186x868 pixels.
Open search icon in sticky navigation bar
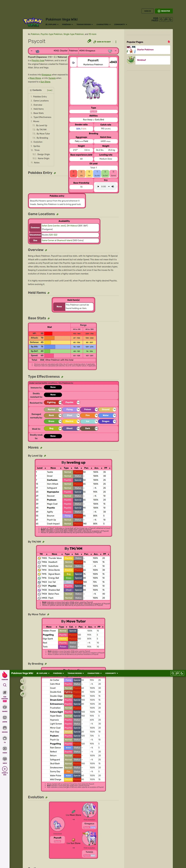pyautogui.click(x=173, y=673)
